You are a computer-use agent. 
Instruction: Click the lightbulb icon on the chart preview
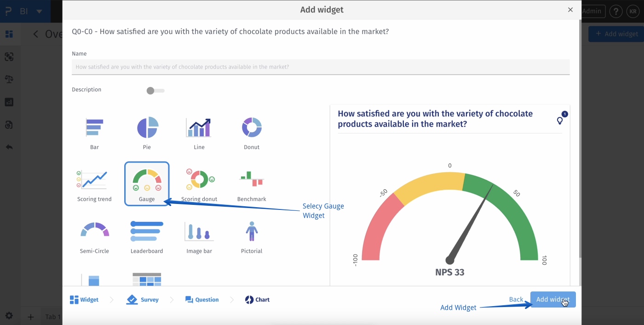pyautogui.click(x=560, y=120)
